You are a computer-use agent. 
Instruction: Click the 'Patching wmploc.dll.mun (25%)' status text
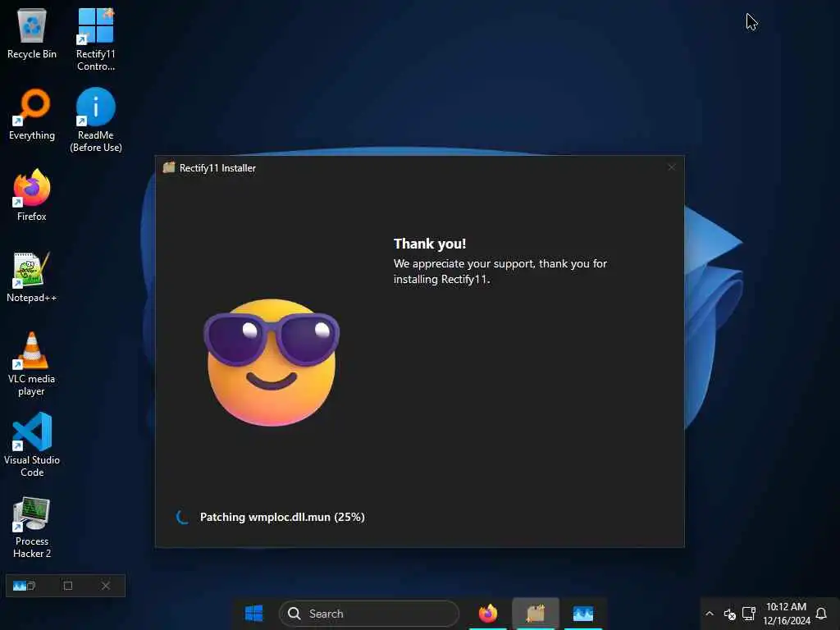click(282, 517)
